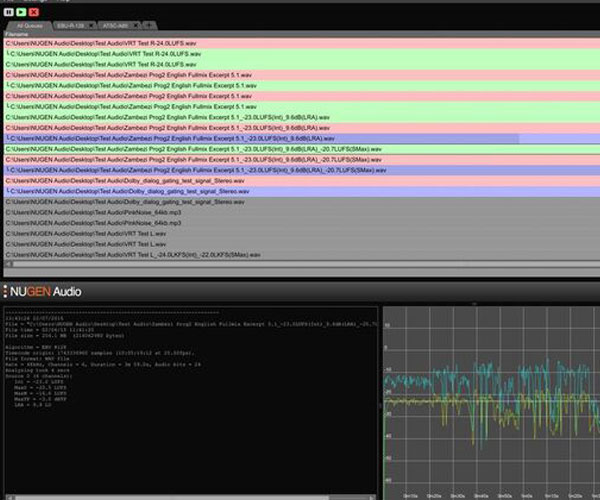Select pink Zambezi ..._9.6dB(LRA).wav row

(x=302, y=128)
